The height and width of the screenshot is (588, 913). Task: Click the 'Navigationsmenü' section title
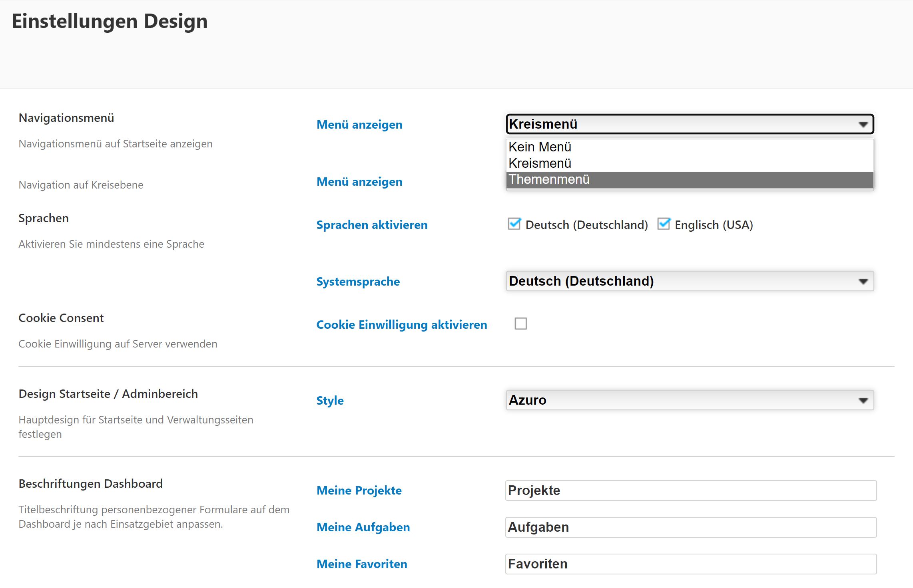pyautogui.click(x=66, y=118)
